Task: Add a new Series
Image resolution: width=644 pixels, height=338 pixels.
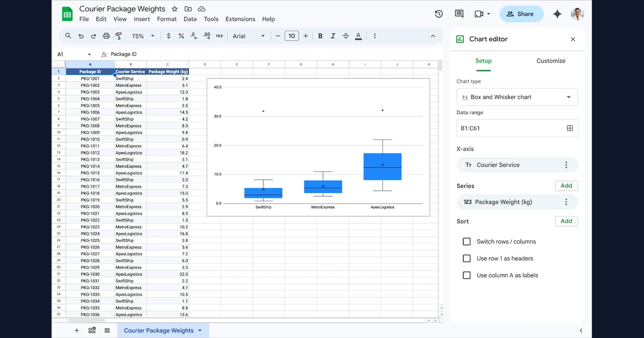Action: tap(566, 186)
